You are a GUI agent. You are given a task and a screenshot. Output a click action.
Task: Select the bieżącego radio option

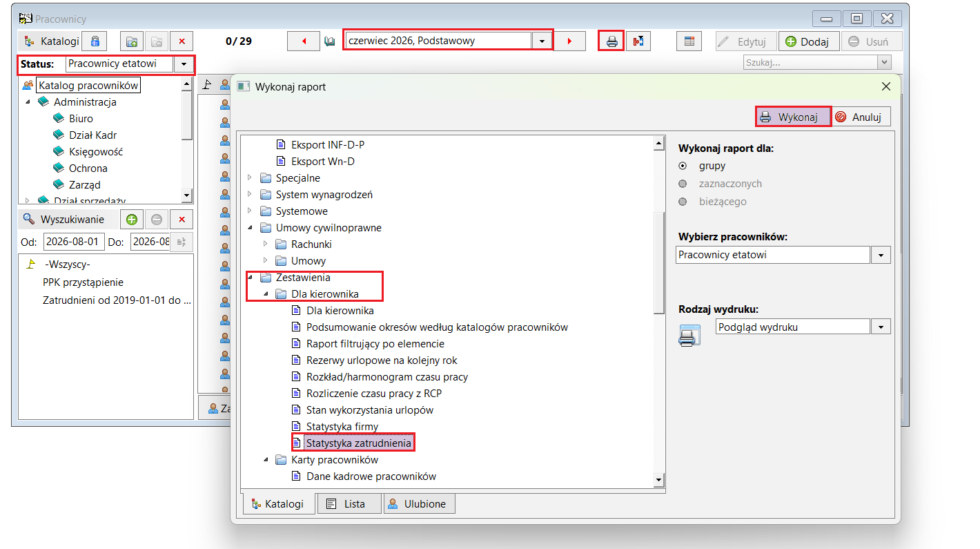tap(683, 202)
